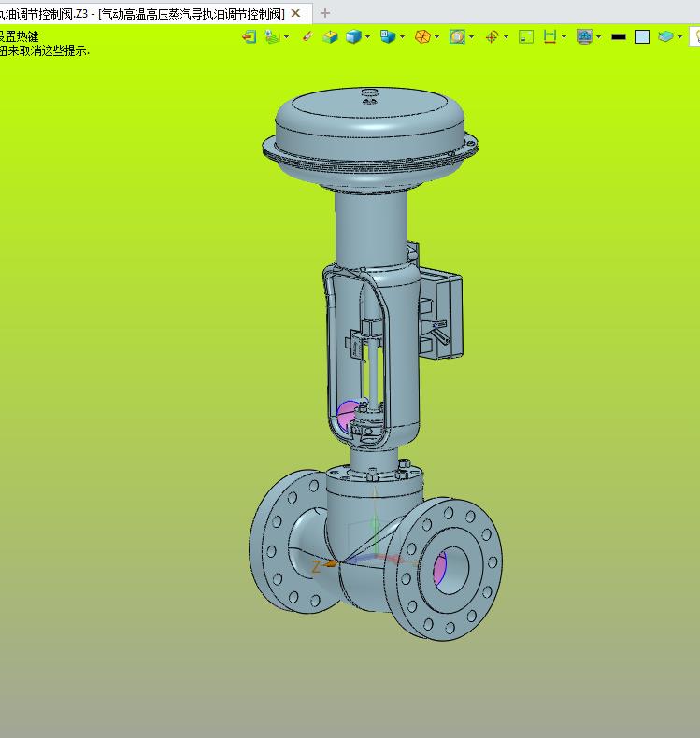This screenshot has width=700, height=738.
Task: Click the blue layers stack icon
Action: click(665, 36)
